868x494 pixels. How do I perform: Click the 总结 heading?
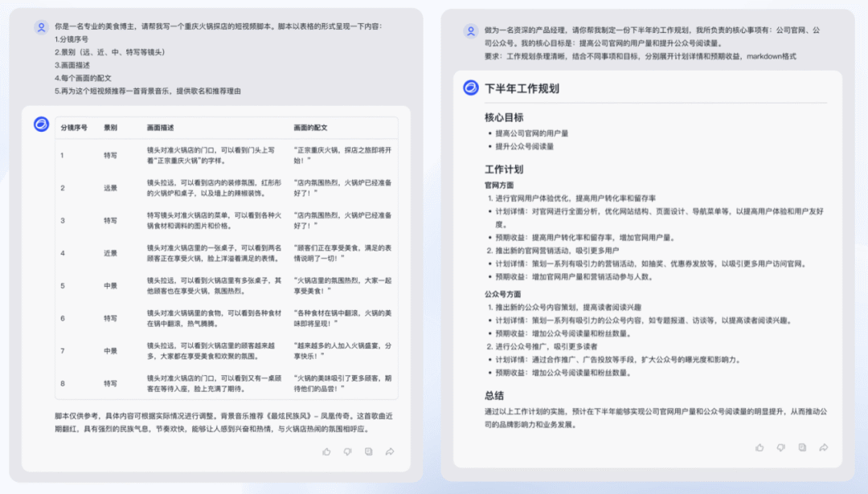pos(494,395)
